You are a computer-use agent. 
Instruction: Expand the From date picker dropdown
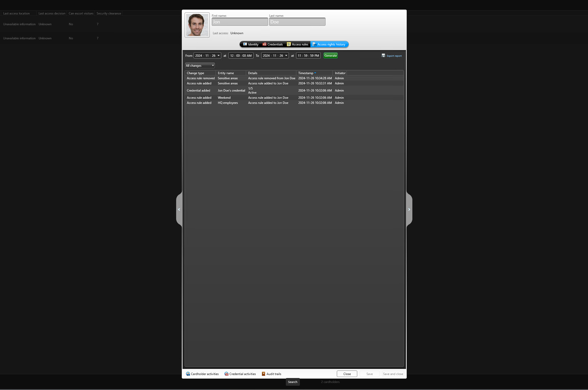pyautogui.click(x=218, y=56)
